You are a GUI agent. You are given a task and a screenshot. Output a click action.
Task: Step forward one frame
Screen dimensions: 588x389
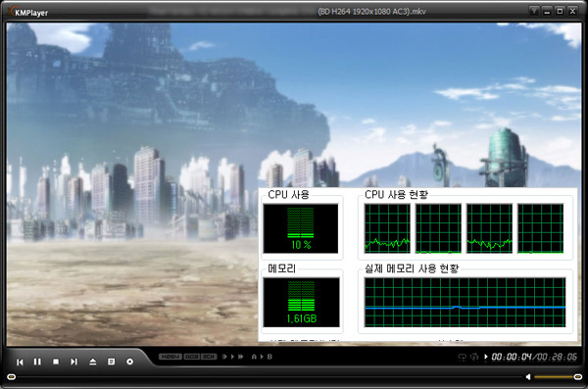[x=224, y=357]
